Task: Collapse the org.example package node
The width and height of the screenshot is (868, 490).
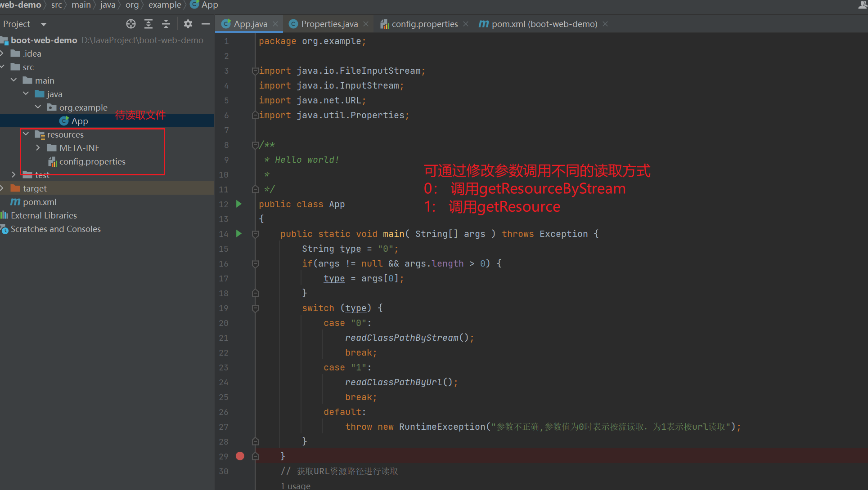Action: (38, 107)
